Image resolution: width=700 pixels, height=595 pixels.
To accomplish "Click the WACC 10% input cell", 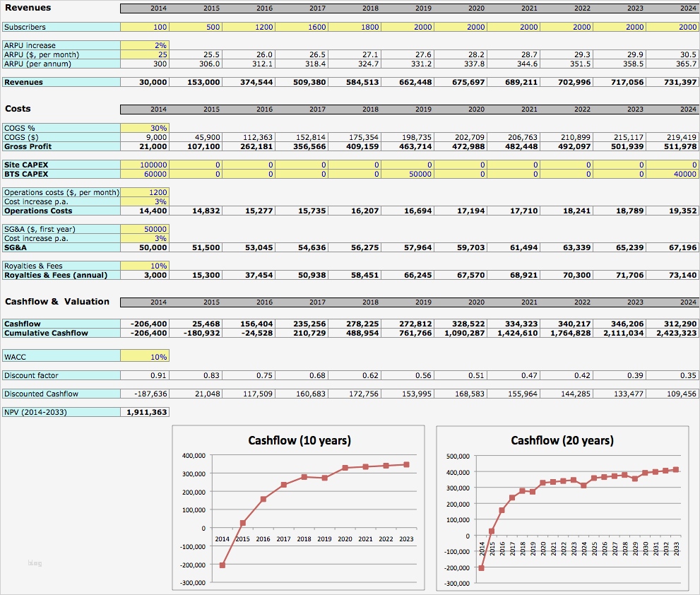I will (145, 356).
